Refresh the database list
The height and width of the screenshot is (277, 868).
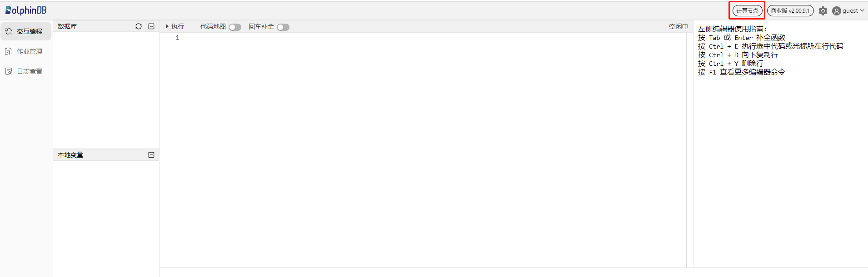pyautogui.click(x=139, y=26)
